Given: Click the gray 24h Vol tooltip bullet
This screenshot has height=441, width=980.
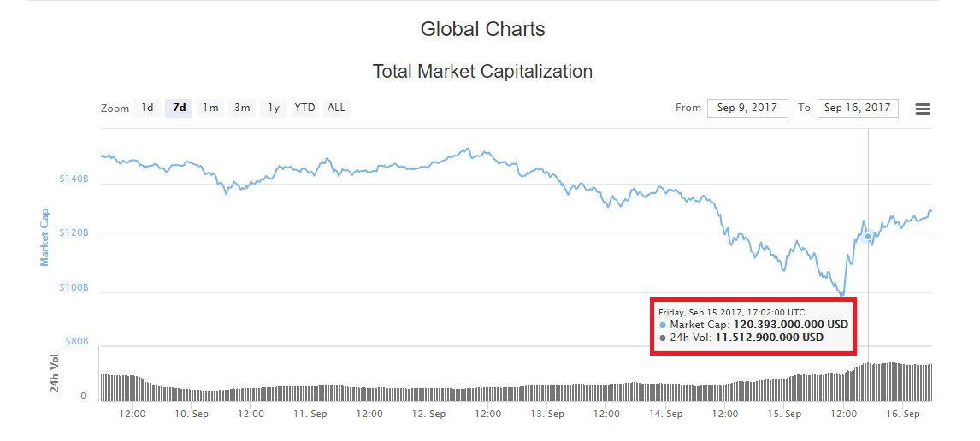Looking at the screenshot, I should 663,338.
